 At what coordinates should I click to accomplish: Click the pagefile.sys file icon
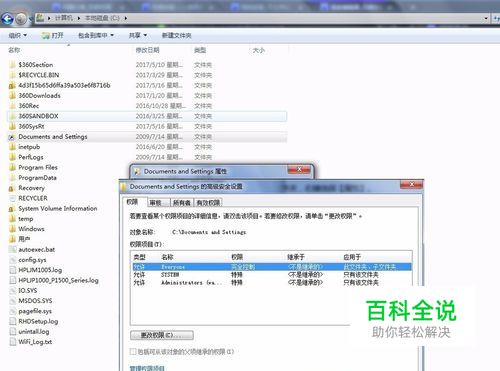pyautogui.click(x=12, y=311)
